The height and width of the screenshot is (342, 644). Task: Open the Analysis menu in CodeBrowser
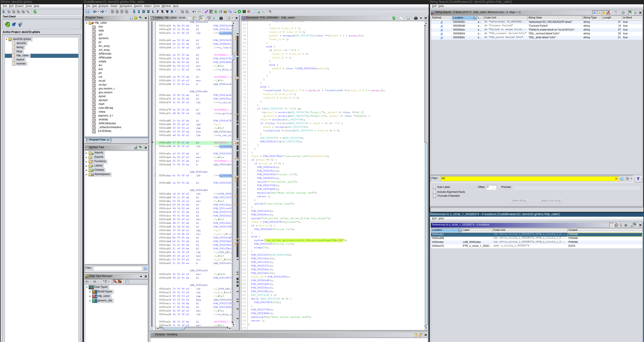pyautogui.click(x=103, y=6)
